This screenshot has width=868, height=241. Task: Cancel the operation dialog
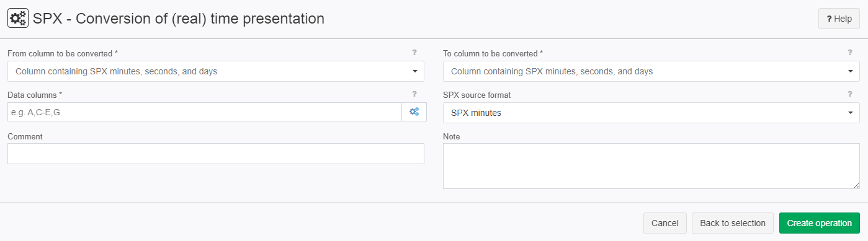(665, 223)
